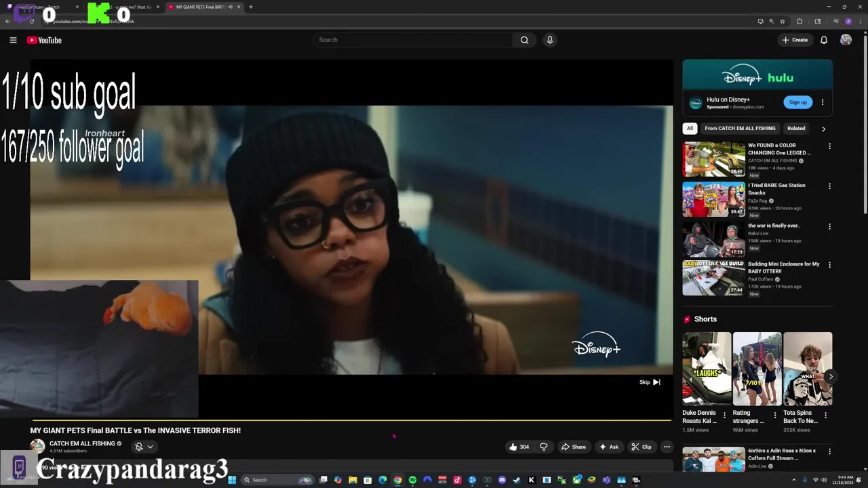Image resolution: width=868 pixels, height=488 pixels.
Task: Open options for 'Rating strangers' short
Action: [775, 415]
